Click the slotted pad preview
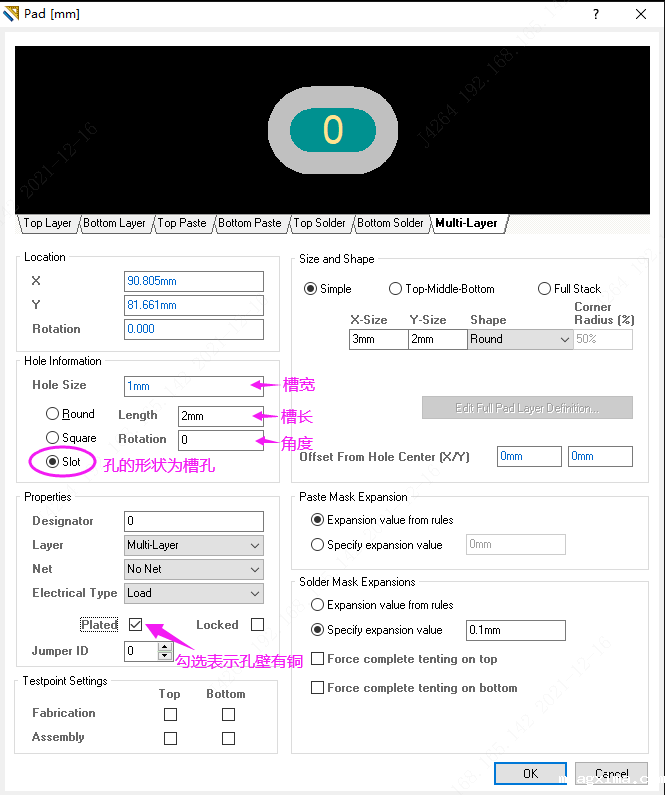Viewport: 665px width, 795px height. click(333, 130)
